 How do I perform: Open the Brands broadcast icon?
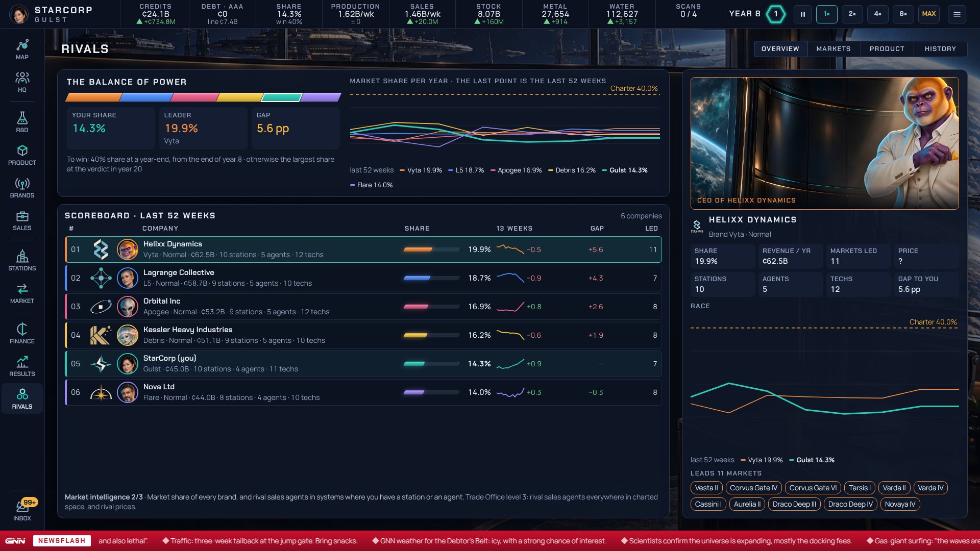[x=22, y=188]
